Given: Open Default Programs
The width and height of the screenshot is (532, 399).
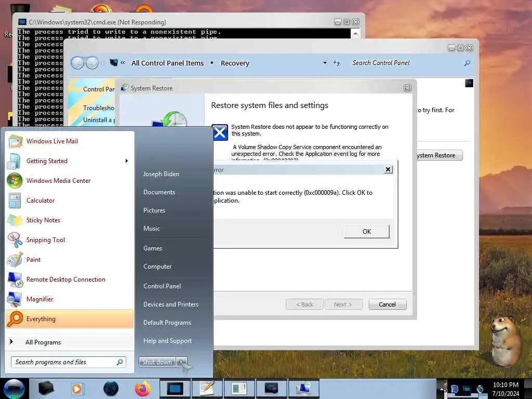Looking at the screenshot, I should [167, 323].
